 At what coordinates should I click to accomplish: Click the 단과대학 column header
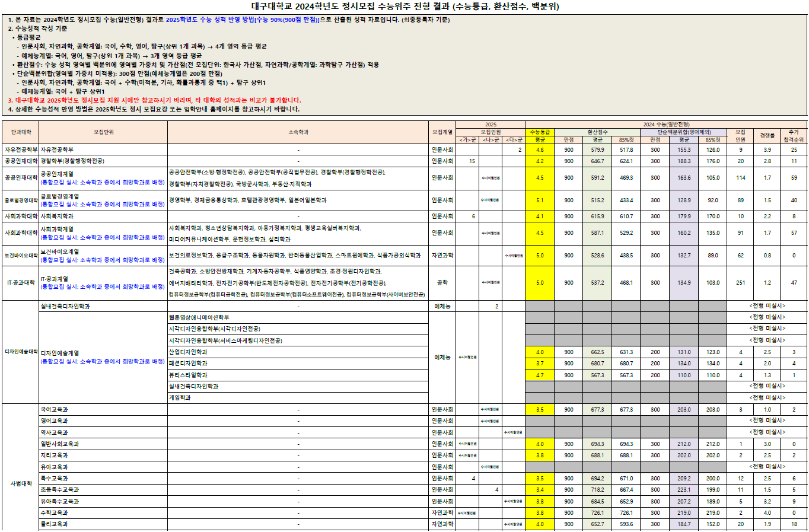[x=21, y=132]
